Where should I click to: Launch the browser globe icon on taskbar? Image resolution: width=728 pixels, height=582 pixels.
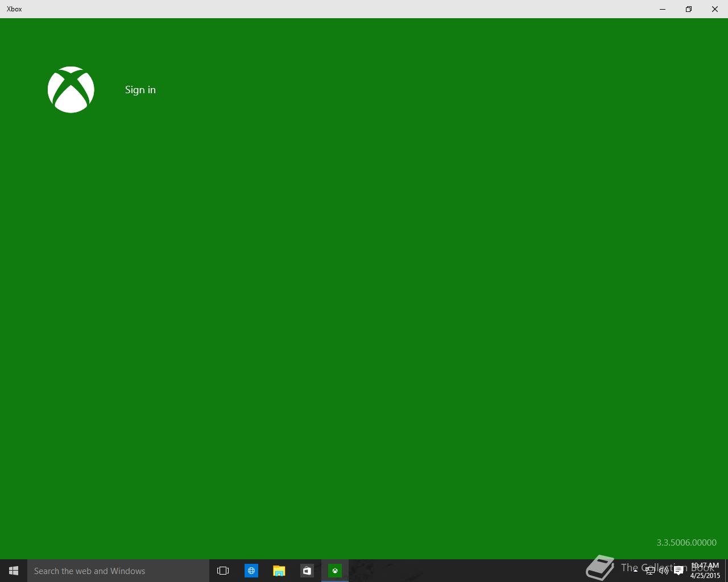(251, 571)
